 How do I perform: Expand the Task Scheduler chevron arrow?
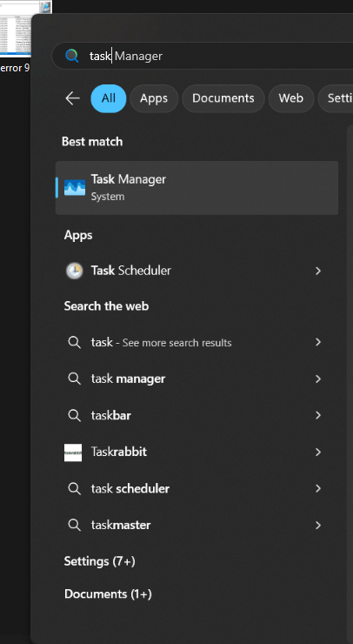pos(318,271)
